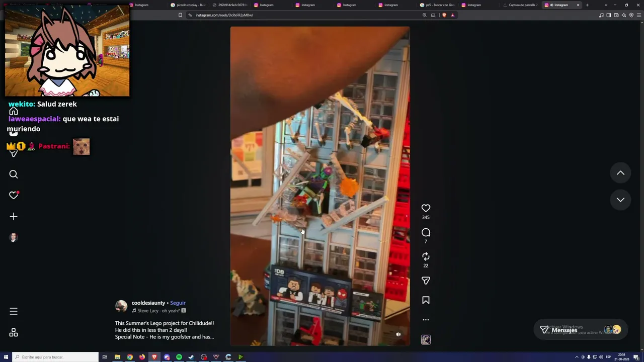This screenshot has height=362, width=644.
Task: Open the audio thumbnail below reel actions
Action: pos(426,340)
